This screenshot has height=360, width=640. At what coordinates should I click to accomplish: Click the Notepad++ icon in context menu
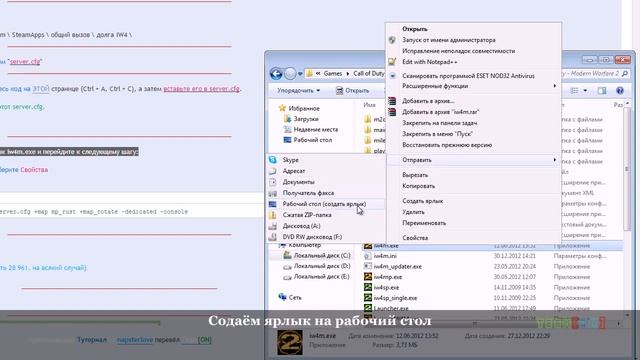[x=392, y=62]
